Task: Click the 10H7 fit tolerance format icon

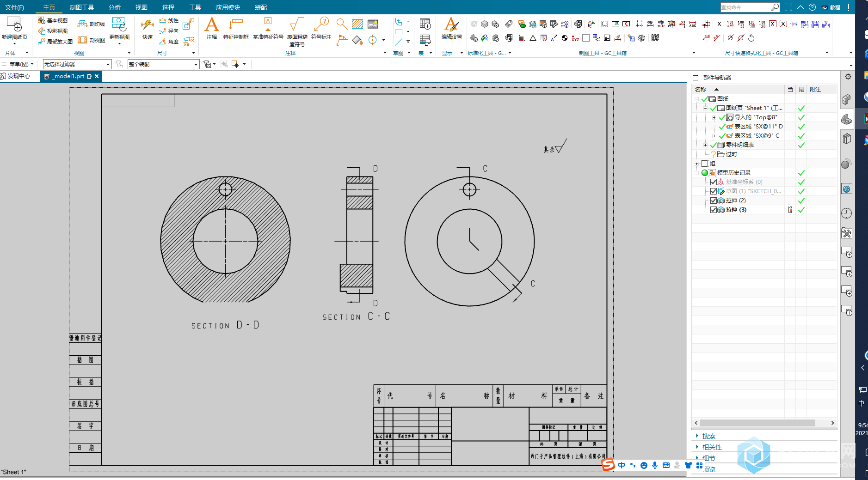Action: [794, 24]
